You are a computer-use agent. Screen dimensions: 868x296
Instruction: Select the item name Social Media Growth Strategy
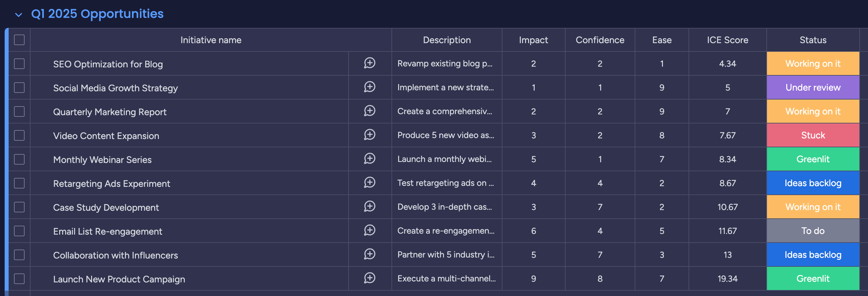click(x=115, y=88)
